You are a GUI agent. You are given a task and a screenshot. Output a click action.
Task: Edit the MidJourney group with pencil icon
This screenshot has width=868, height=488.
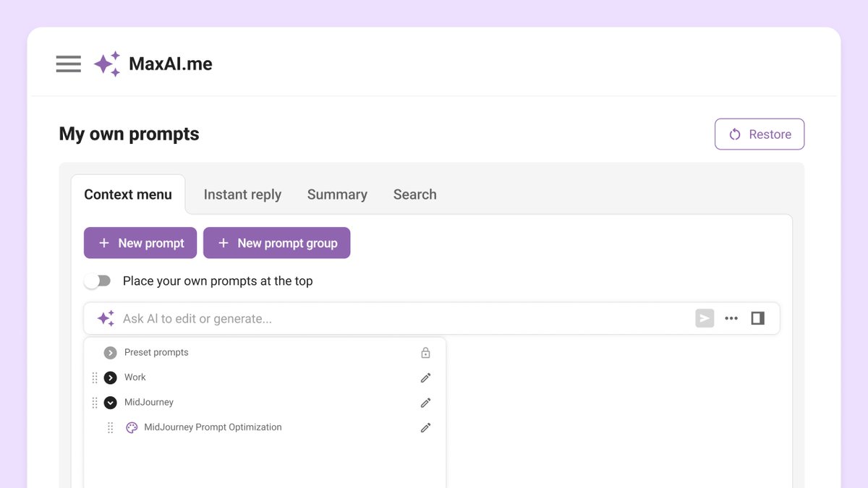[x=425, y=403]
